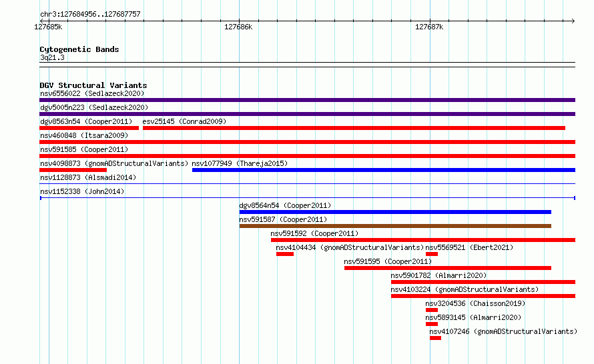Click the blue bar under nsv1077949
The width and height of the screenshot is (594, 364).
click(x=384, y=170)
